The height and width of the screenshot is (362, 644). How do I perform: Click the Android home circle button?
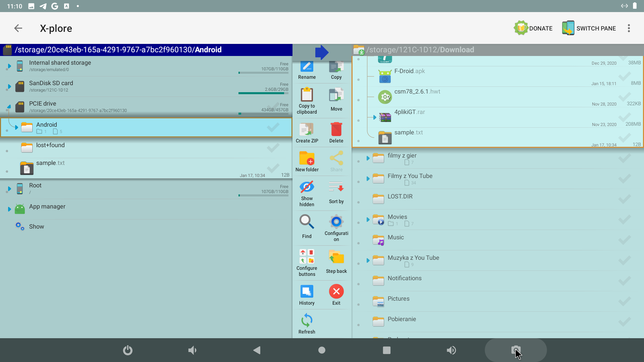click(x=322, y=350)
